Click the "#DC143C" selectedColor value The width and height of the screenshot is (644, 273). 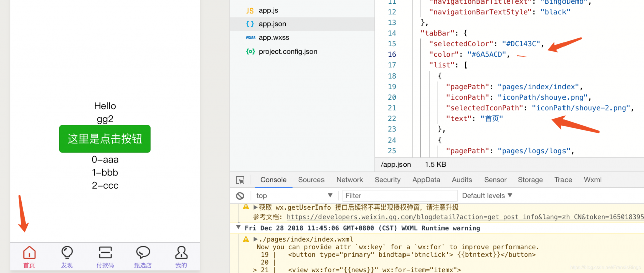(521, 44)
